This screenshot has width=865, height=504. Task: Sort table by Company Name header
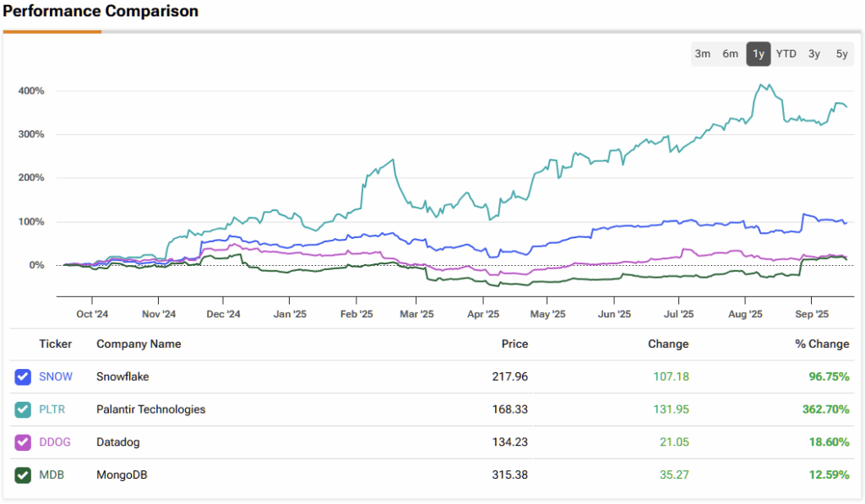coord(139,344)
